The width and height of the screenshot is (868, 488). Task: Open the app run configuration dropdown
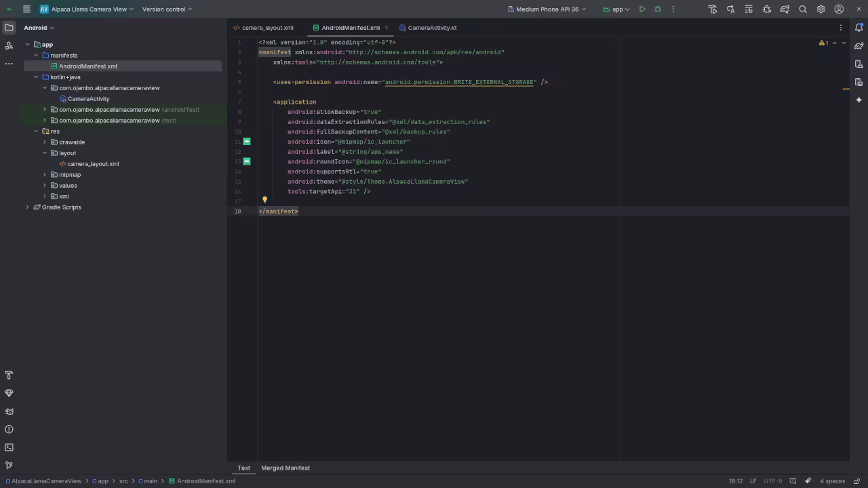click(x=616, y=9)
